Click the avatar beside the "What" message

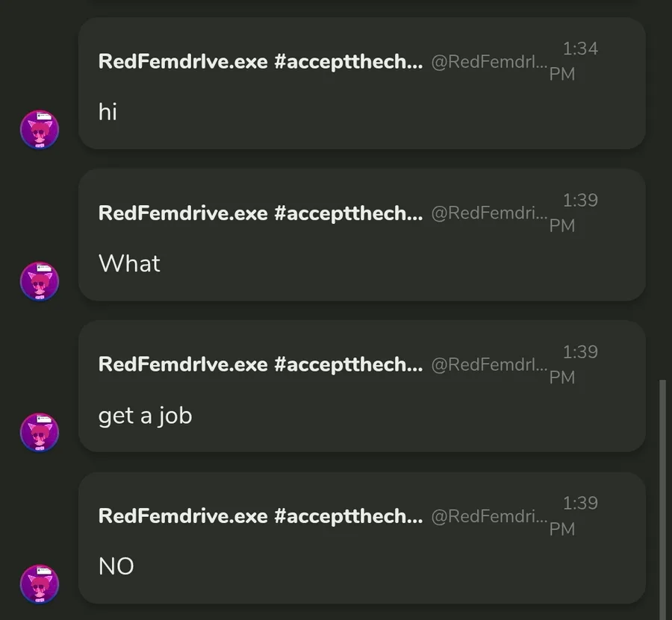click(x=40, y=281)
